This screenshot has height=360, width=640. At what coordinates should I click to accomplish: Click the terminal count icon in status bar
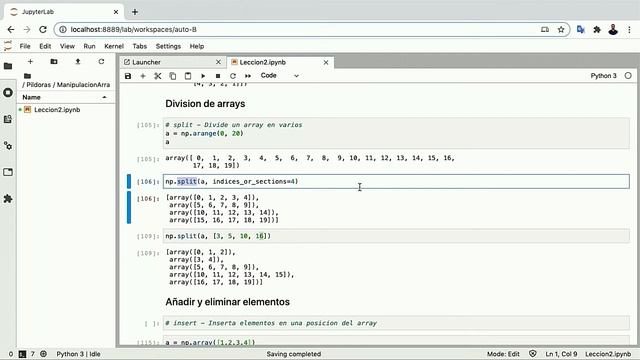click(23, 354)
